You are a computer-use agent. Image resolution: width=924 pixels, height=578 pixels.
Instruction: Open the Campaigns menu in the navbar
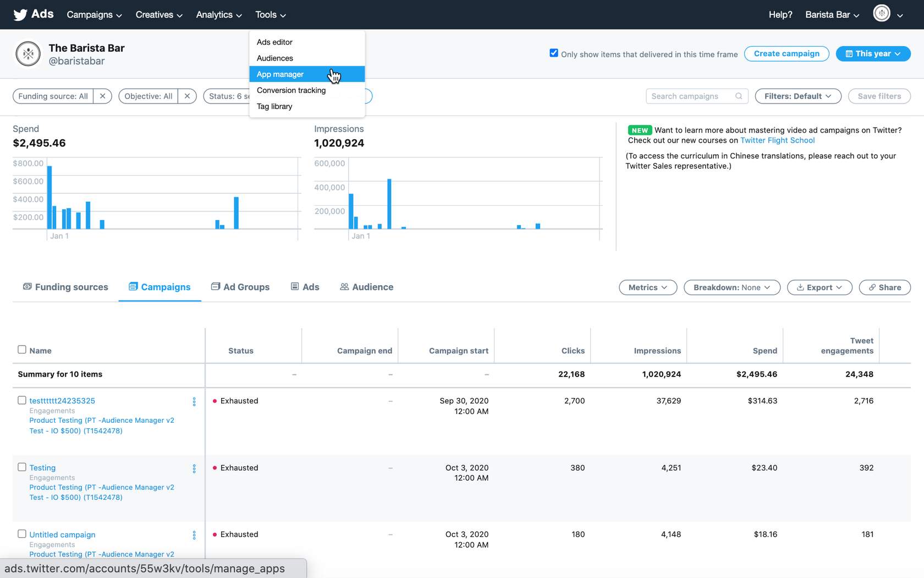94,15
